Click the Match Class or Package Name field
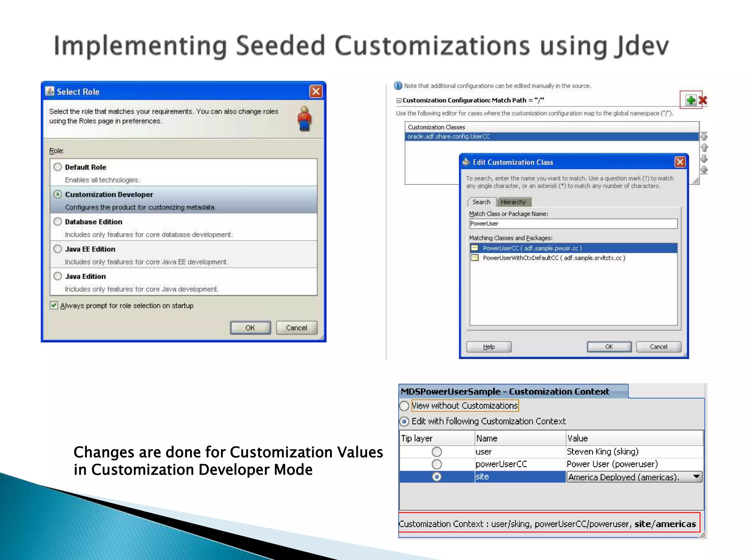747x560 pixels. point(573,223)
